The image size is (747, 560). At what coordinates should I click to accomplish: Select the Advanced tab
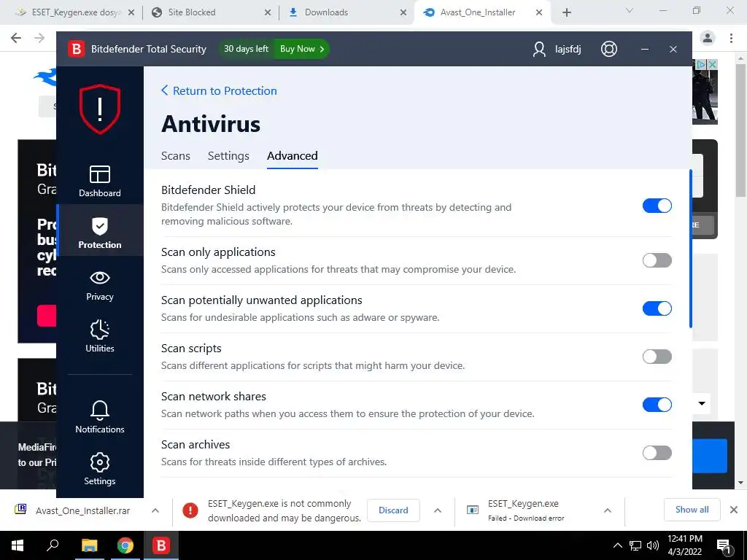pos(292,156)
